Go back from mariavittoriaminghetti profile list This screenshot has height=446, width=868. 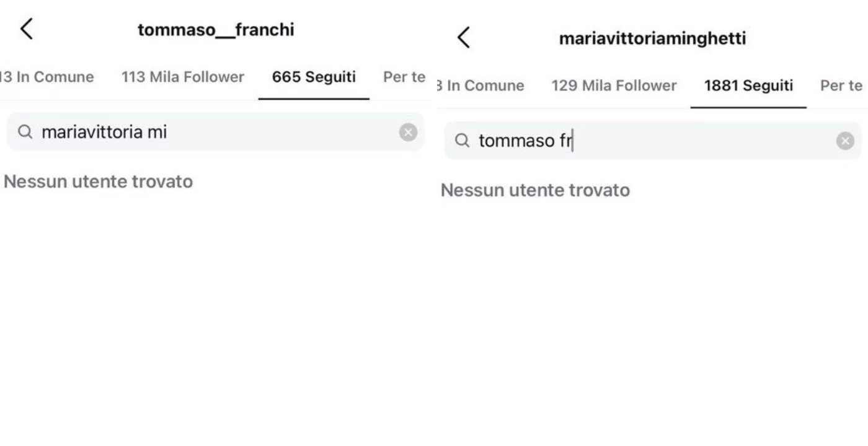pyautogui.click(x=464, y=38)
